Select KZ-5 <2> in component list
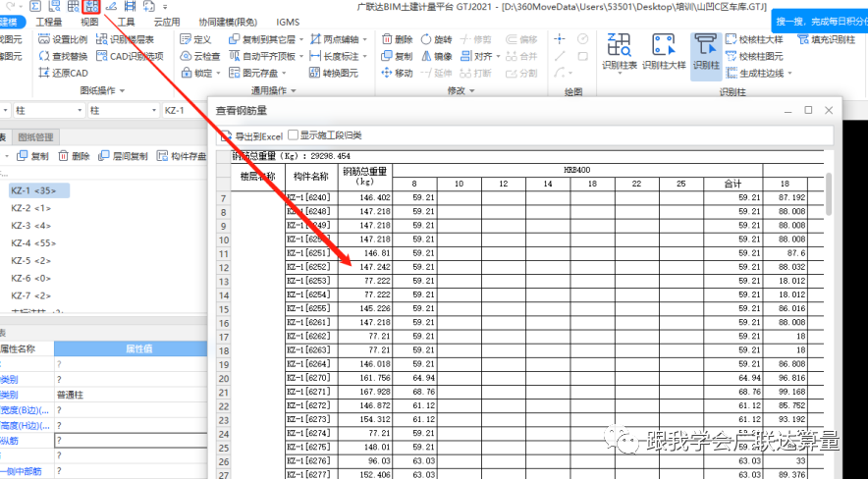Image resolution: width=868 pixels, height=480 pixels. pyautogui.click(x=31, y=261)
